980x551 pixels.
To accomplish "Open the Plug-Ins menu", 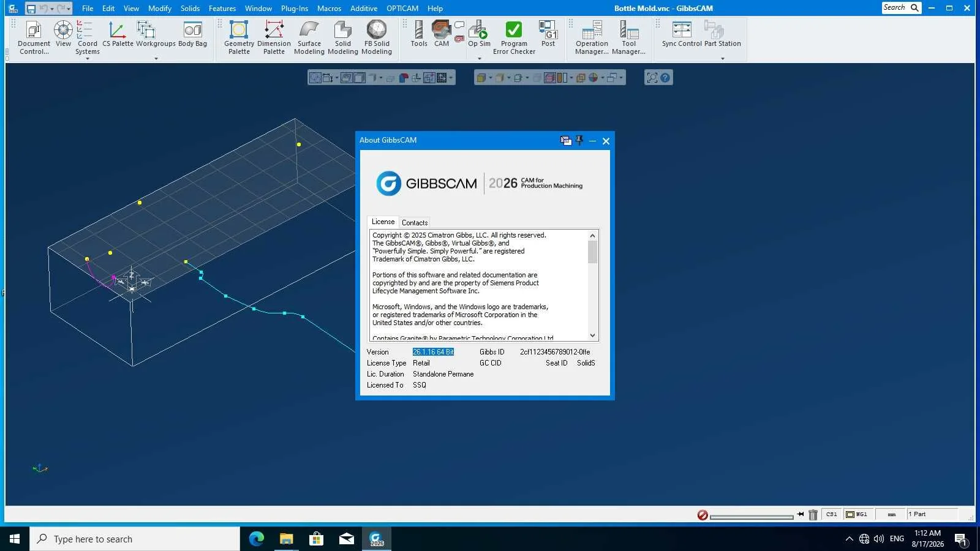I will point(295,9).
